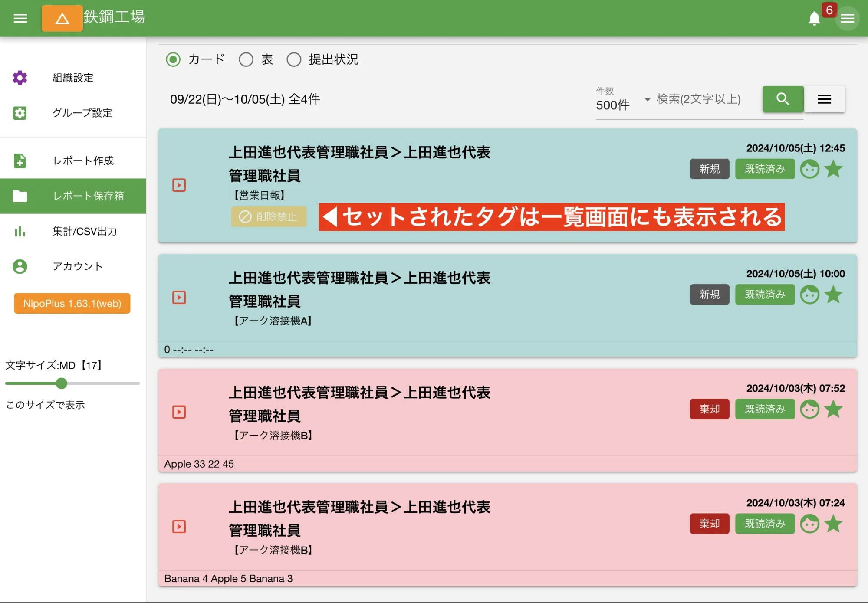868x603 pixels.
Task: Open グループ設定 from the sidebar
Action: pos(20,113)
